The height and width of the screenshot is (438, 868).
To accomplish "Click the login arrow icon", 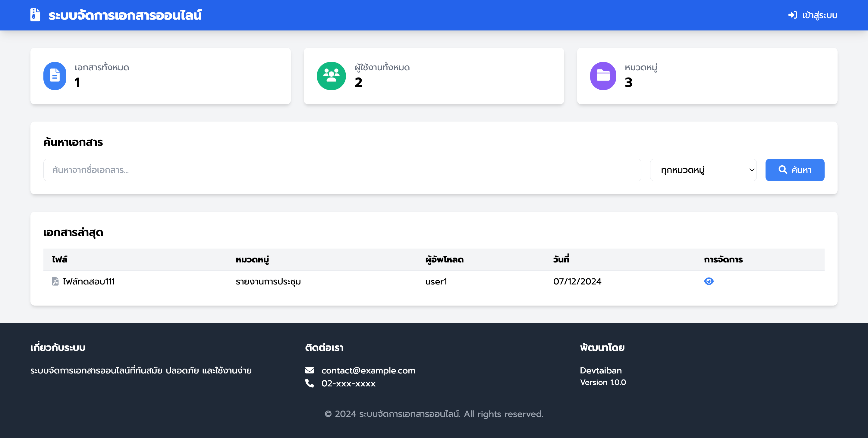I will coord(793,15).
